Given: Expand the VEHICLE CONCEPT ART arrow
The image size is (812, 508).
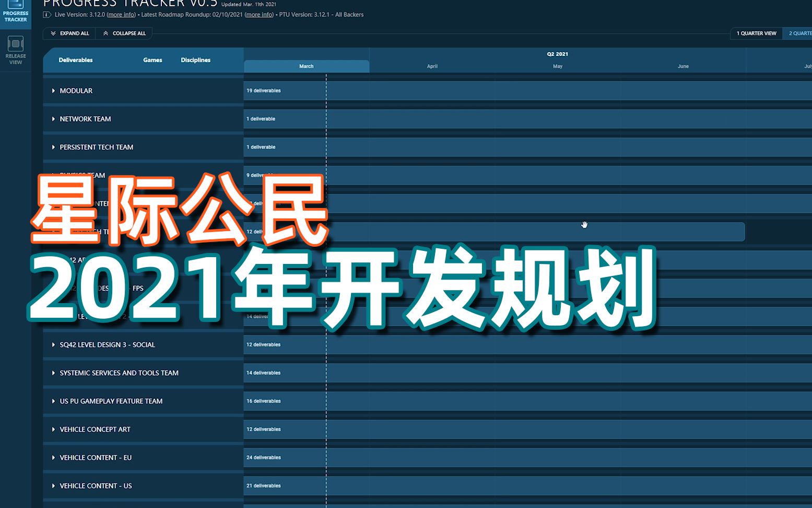Looking at the screenshot, I should pyautogui.click(x=53, y=430).
